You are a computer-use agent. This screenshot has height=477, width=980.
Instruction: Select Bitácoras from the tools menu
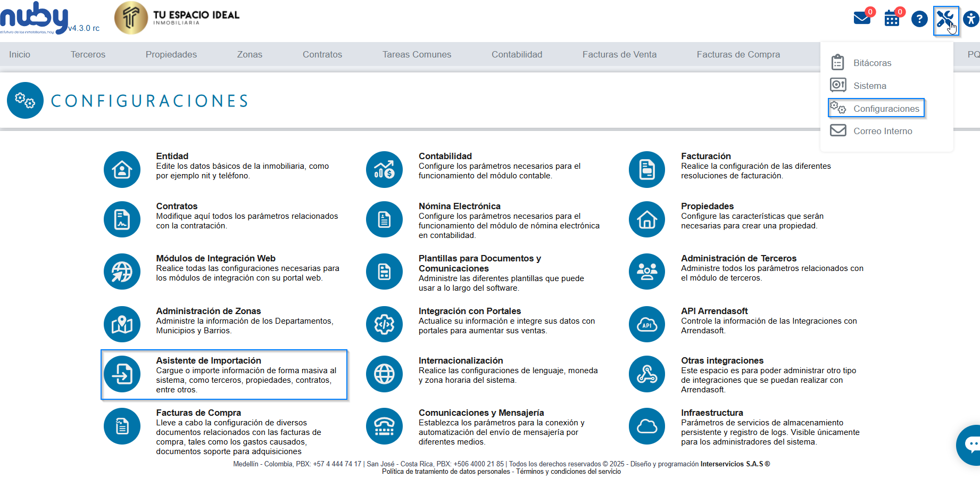(872, 63)
